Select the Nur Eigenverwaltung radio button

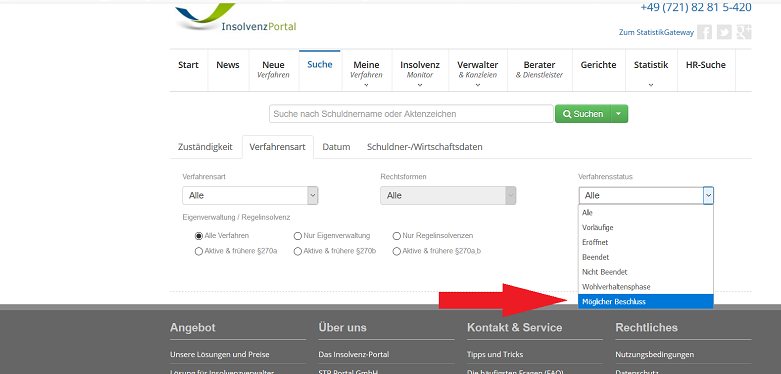click(298, 236)
